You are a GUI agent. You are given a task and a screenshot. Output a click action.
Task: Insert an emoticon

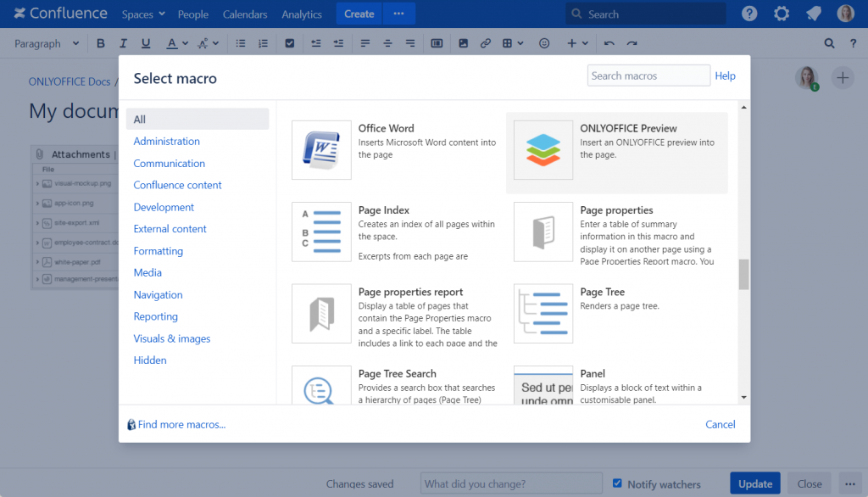[x=543, y=42]
